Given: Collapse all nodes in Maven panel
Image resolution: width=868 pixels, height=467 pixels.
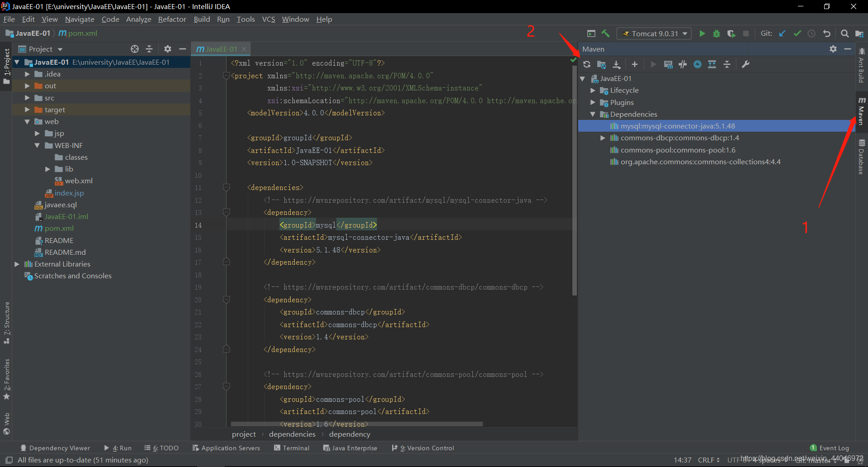Looking at the screenshot, I should (727, 64).
